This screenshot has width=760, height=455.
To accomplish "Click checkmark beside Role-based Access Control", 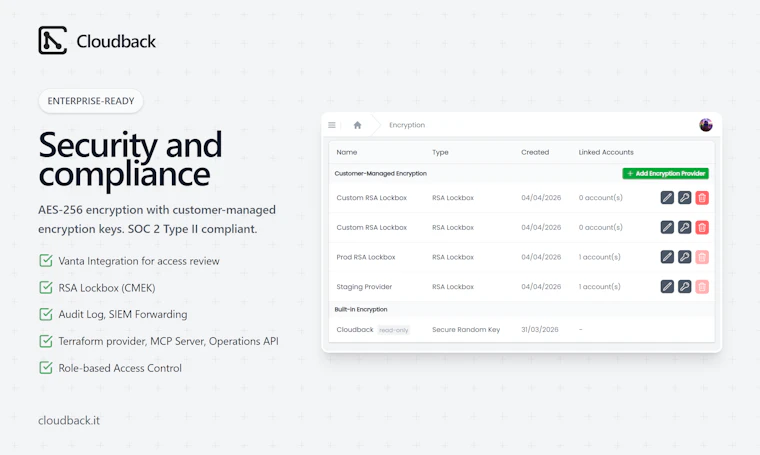I will click(x=46, y=368).
